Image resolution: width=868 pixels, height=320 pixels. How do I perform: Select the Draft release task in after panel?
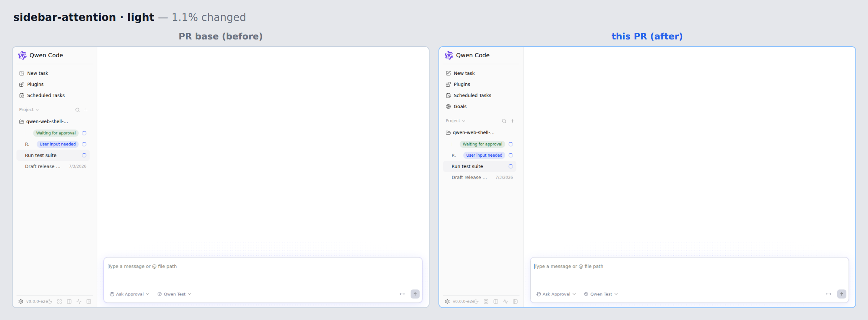480,177
